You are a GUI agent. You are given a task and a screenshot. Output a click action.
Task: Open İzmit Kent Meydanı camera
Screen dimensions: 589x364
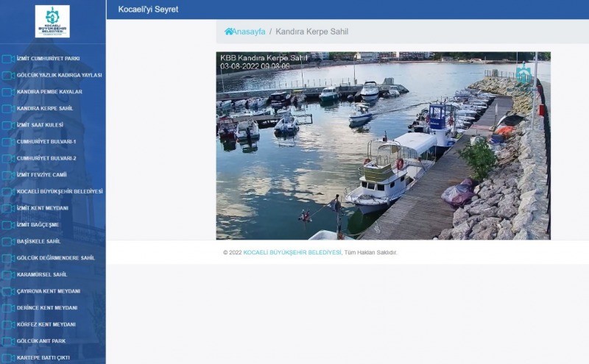point(43,208)
